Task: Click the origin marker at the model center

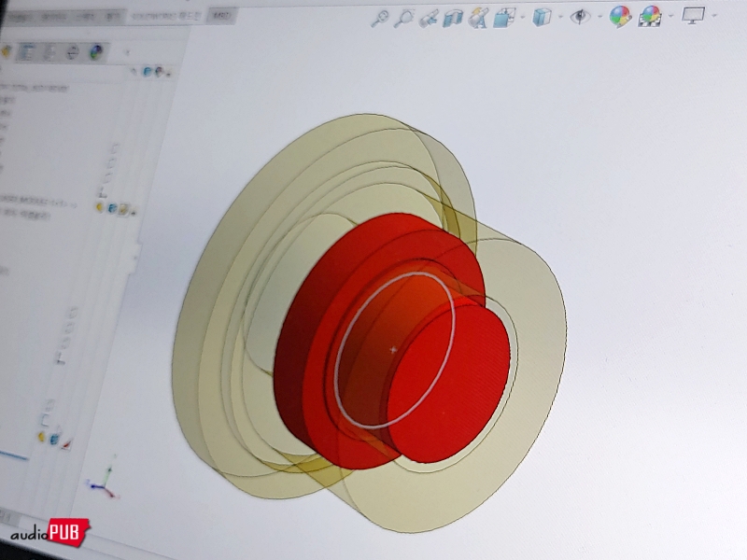Action: pyautogui.click(x=393, y=350)
